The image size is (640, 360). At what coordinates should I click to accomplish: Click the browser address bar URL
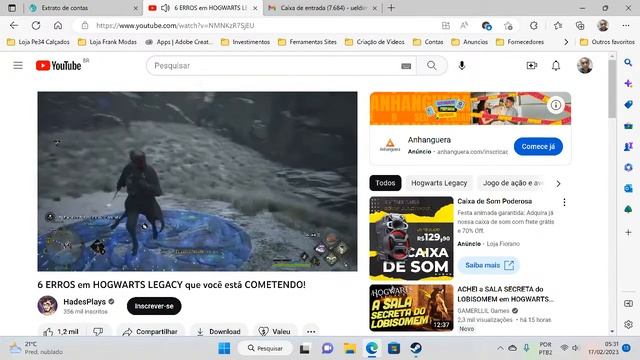pyautogui.click(x=176, y=25)
